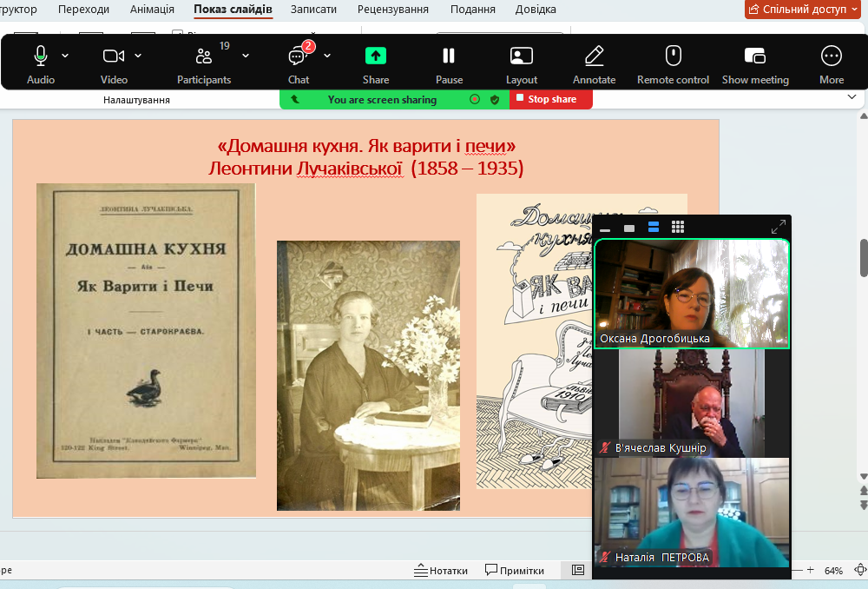Mute microphone using the Audio icon

tap(40, 56)
